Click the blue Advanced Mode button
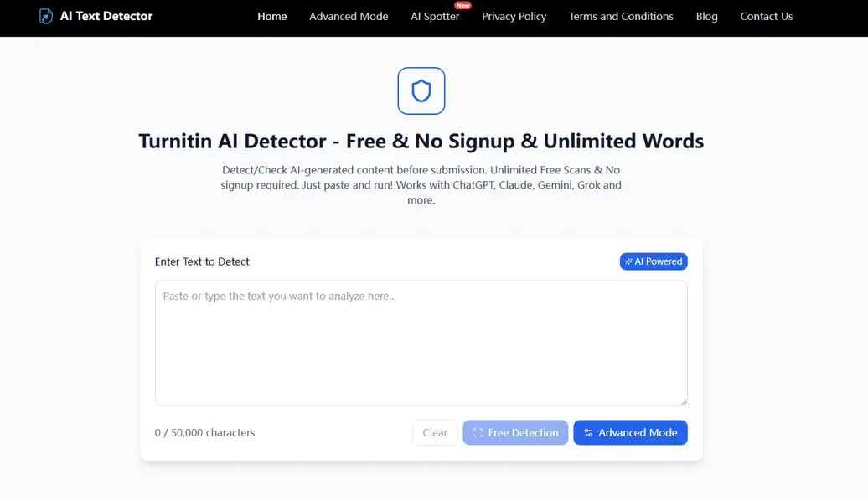The height and width of the screenshot is (501, 868). click(x=631, y=432)
